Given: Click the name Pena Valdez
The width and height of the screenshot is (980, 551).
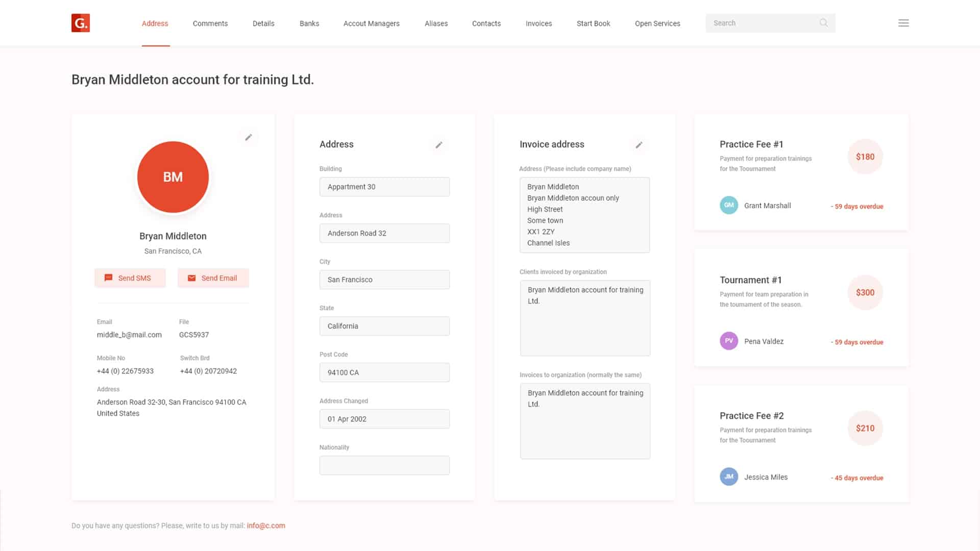Looking at the screenshot, I should [x=764, y=341].
